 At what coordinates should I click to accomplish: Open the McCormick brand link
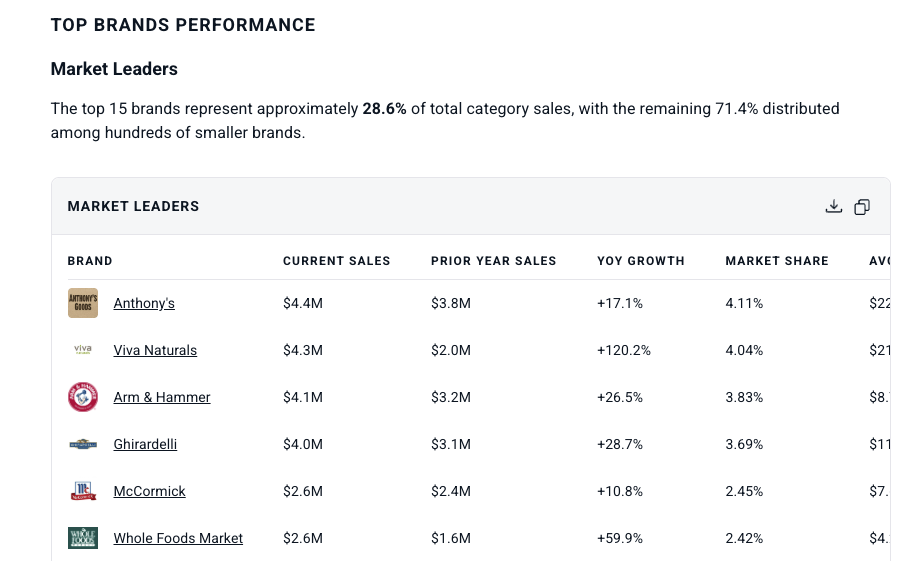(x=149, y=491)
